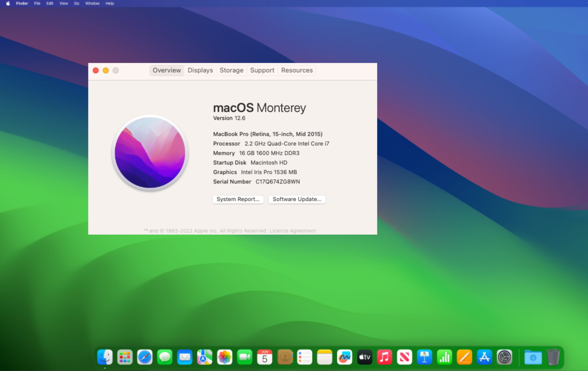
Task: Launch Apple Music
Action: (384, 357)
